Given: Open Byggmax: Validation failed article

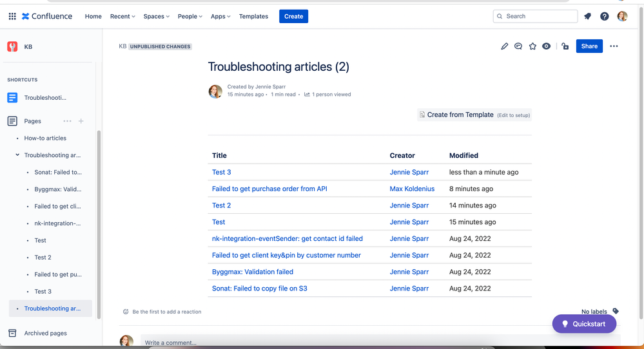Looking at the screenshot, I should click(x=253, y=272).
